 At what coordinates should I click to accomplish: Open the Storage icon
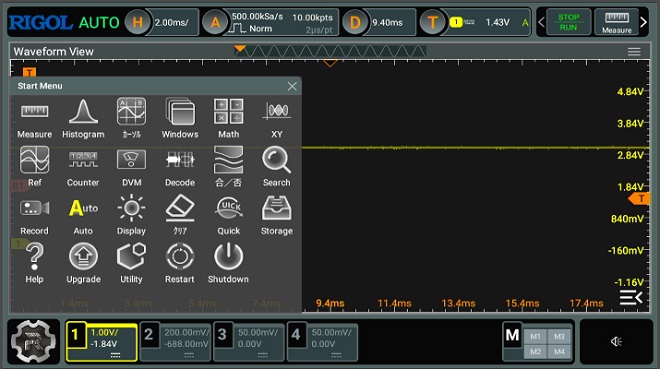277,215
